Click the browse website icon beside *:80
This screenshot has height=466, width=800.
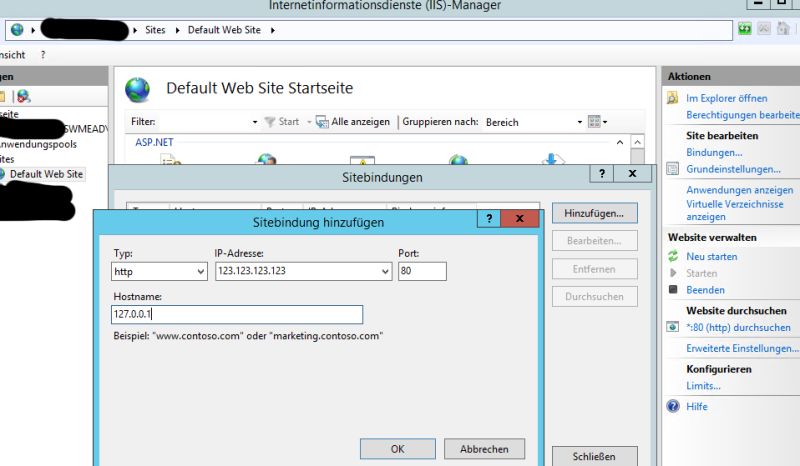[x=672, y=327]
